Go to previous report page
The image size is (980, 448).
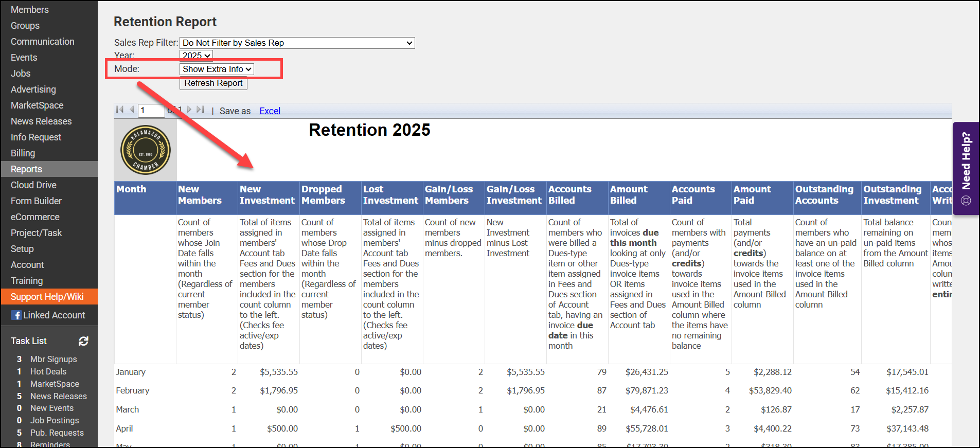click(x=132, y=110)
